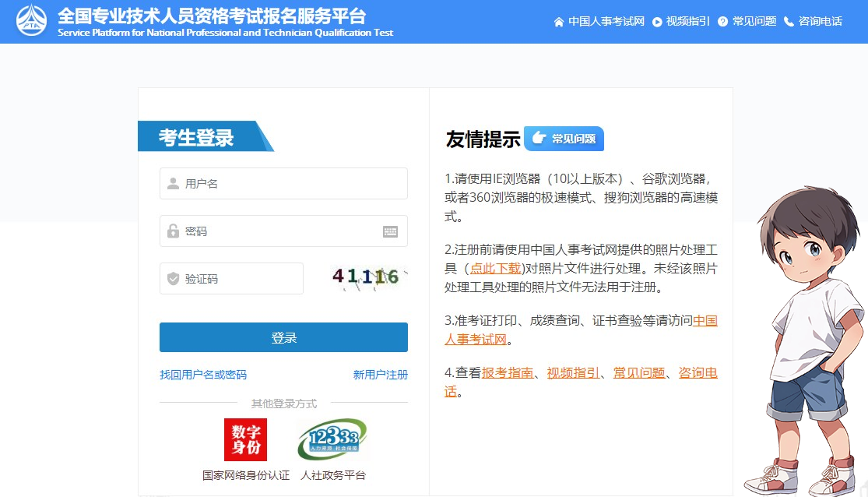Click the 登录 login button

pyautogui.click(x=283, y=337)
